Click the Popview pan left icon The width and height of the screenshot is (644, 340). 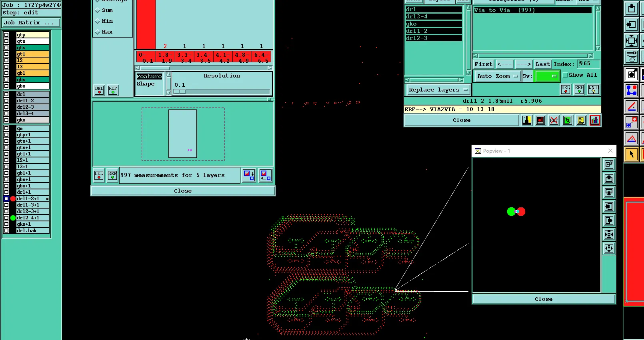point(609,206)
